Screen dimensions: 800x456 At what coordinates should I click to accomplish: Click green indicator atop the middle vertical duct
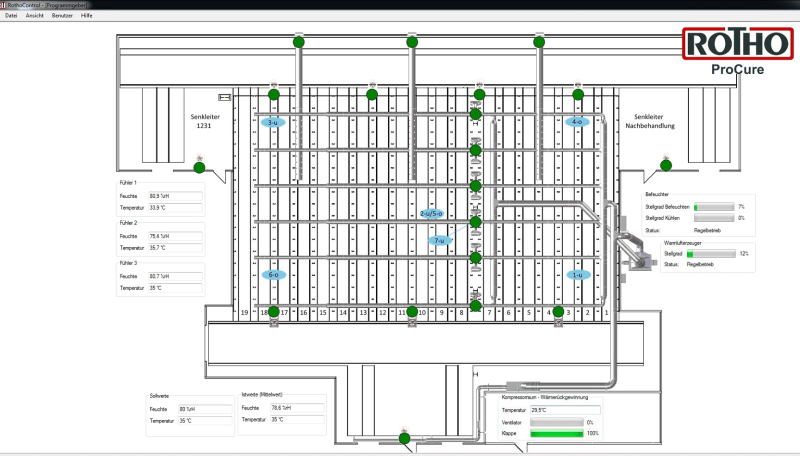(x=412, y=42)
